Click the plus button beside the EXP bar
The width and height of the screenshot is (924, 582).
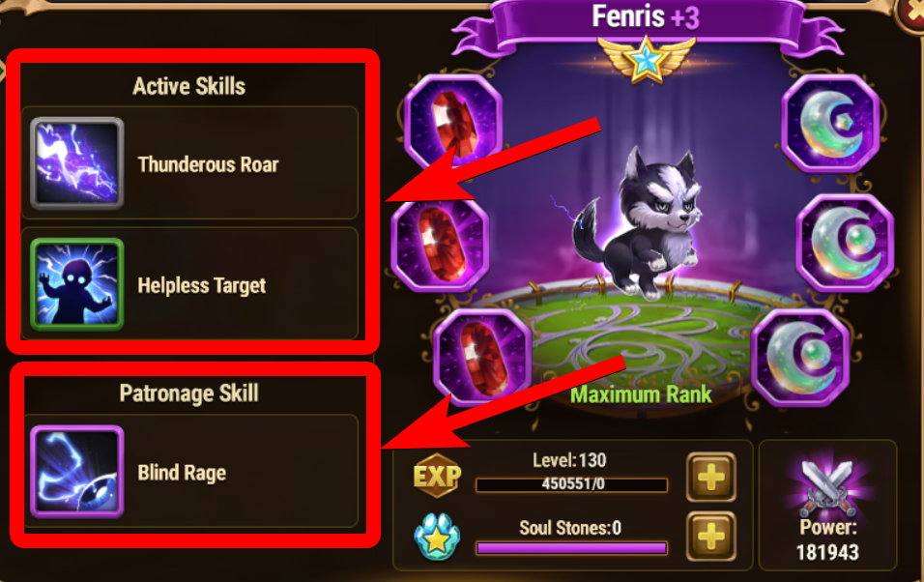(x=711, y=477)
